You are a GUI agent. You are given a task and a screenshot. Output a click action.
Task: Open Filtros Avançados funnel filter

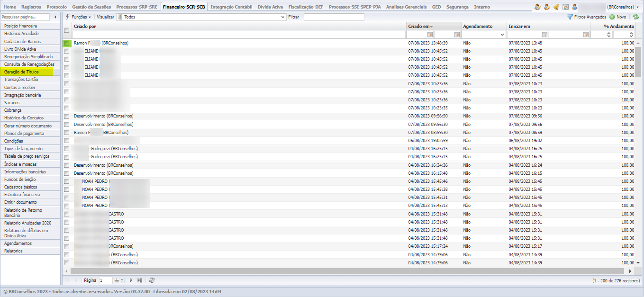pyautogui.click(x=586, y=17)
